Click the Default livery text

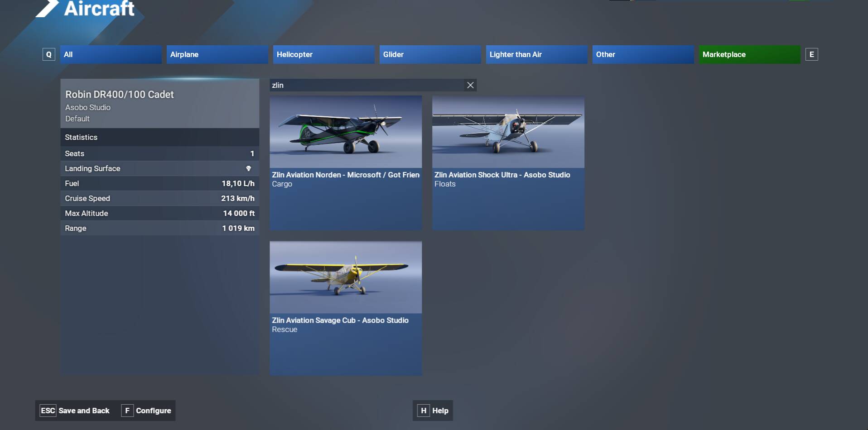point(77,119)
